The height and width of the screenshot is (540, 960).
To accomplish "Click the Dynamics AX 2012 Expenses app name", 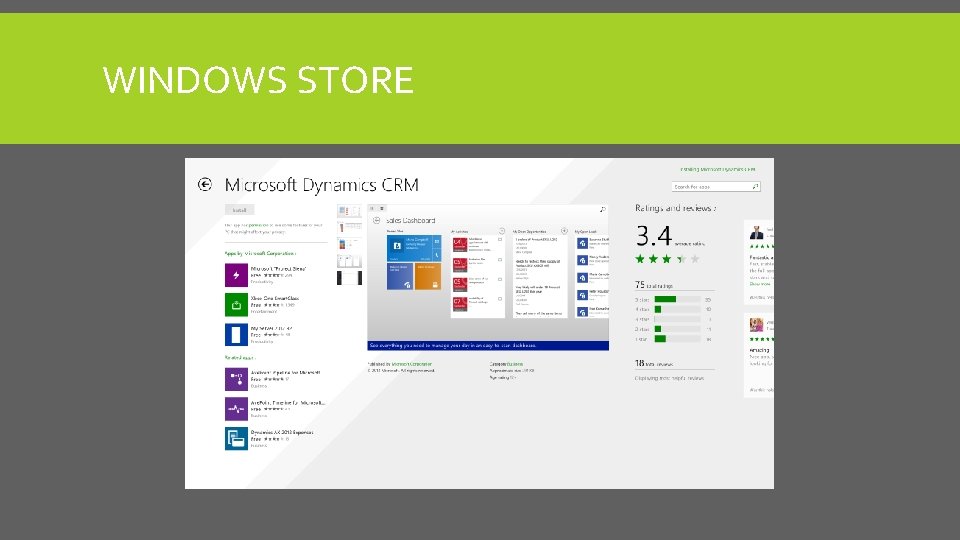I will click(282, 432).
